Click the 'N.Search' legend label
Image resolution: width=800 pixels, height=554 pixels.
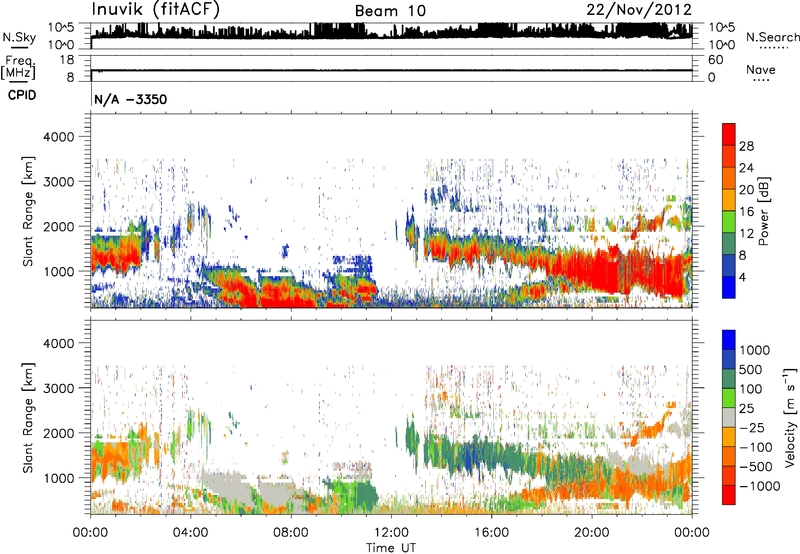pos(773,37)
